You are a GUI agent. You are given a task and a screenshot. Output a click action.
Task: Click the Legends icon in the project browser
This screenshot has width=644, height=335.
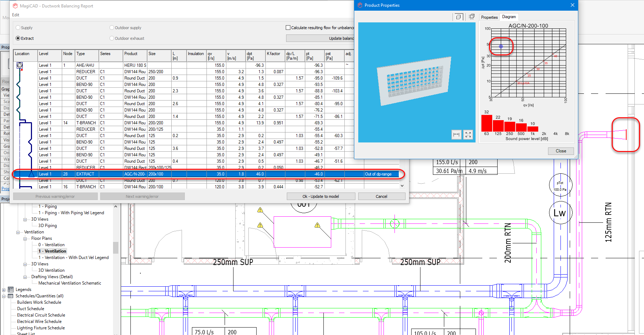tap(11, 290)
